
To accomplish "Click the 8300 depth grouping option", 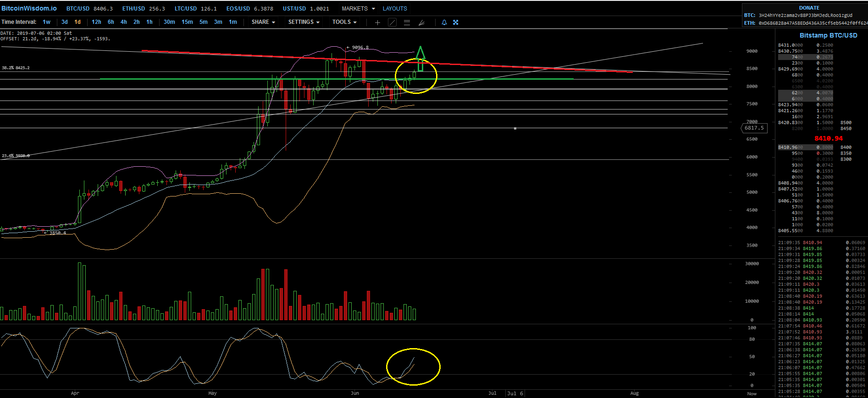I will [846, 159].
